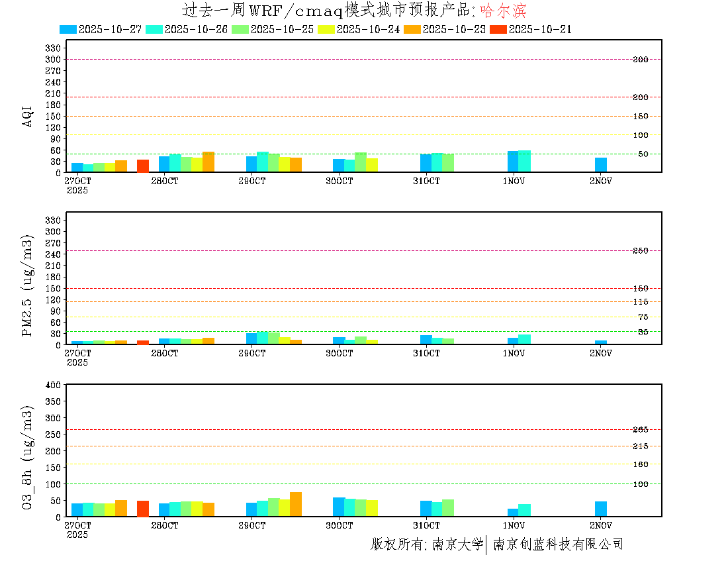Click the red city name 哈尔滨 in title
Image resolution: width=728 pixels, height=563 pixels.
[x=504, y=11]
